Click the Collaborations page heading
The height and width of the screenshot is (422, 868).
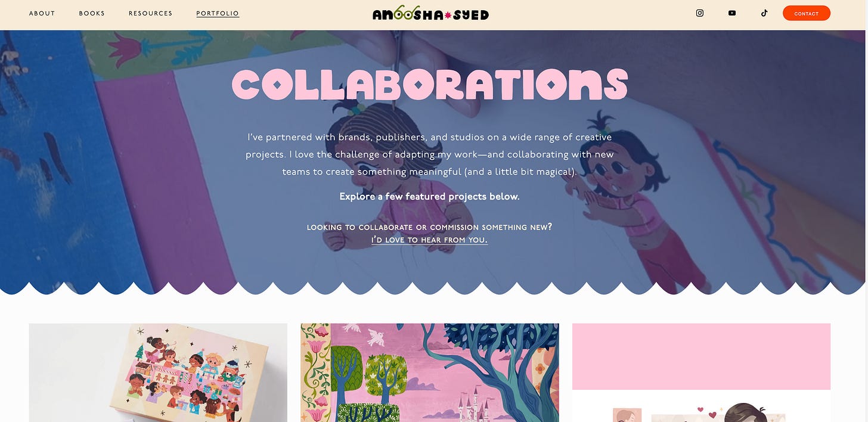click(430, 84)
